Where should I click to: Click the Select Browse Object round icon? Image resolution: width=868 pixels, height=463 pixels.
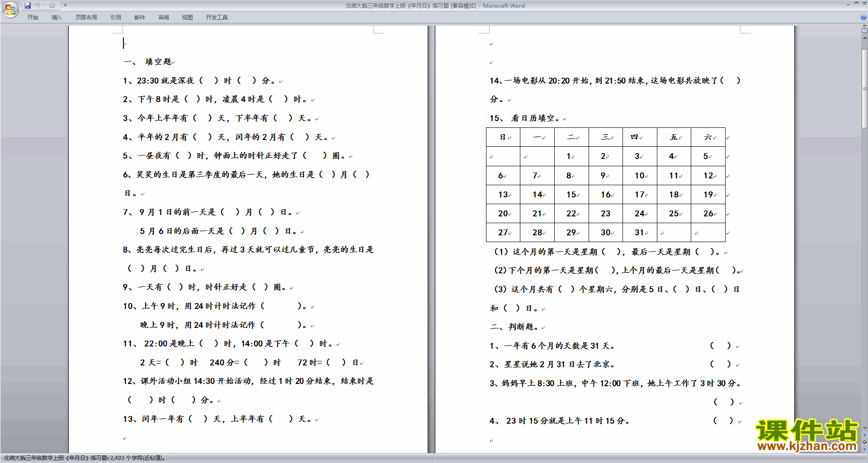pyautogui.click(x=865, y=442)
